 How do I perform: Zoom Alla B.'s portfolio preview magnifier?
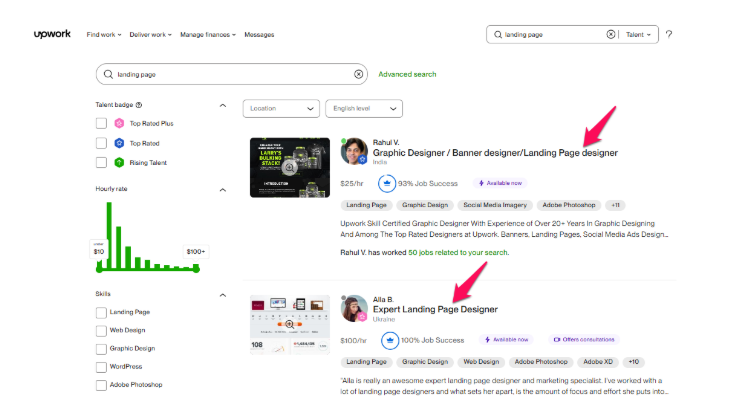[289, 324]
